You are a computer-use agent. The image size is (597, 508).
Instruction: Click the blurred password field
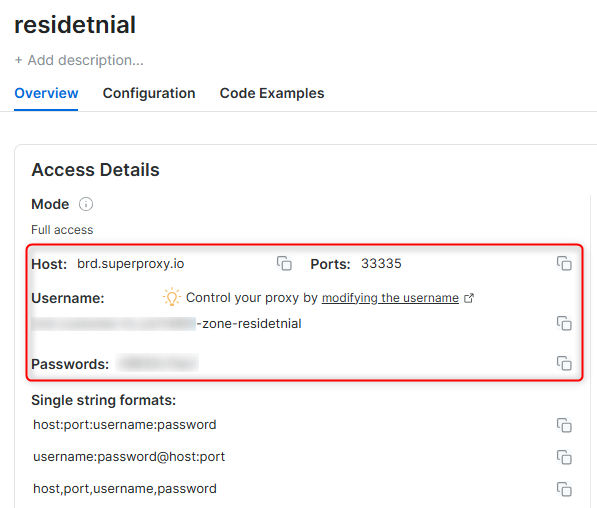tap(157, 363)
